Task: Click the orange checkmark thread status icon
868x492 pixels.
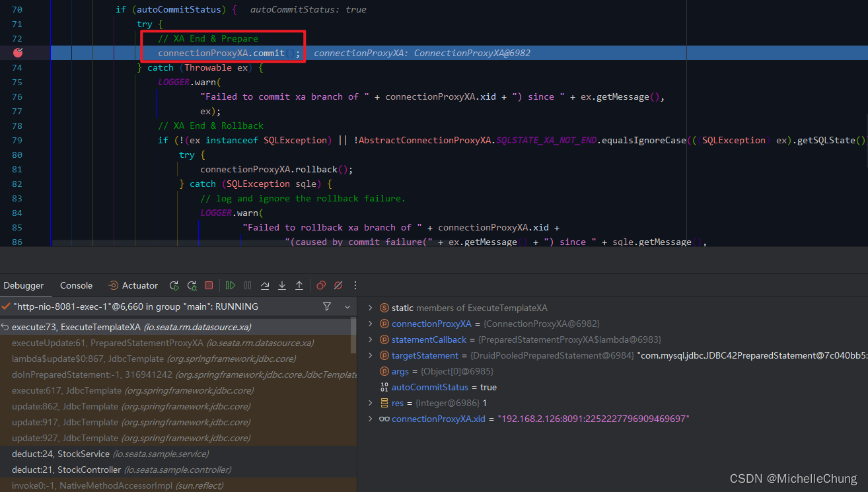Action: tap(5, 306)
